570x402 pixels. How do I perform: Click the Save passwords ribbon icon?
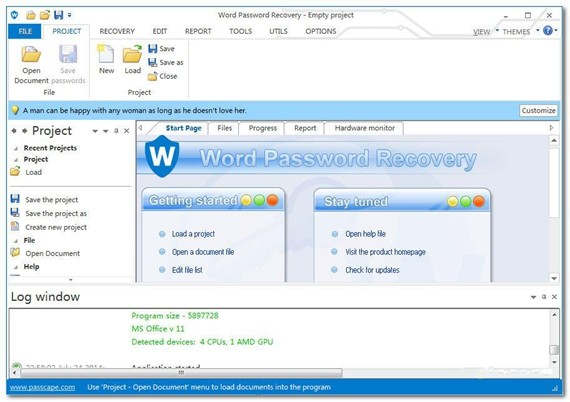pyautogui.click(x=68, y=55)
